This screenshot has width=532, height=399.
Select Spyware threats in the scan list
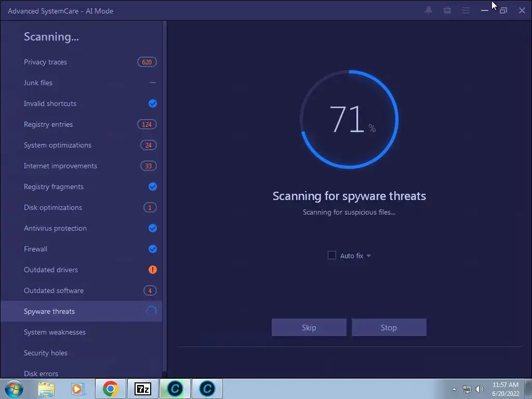point(82,311)
